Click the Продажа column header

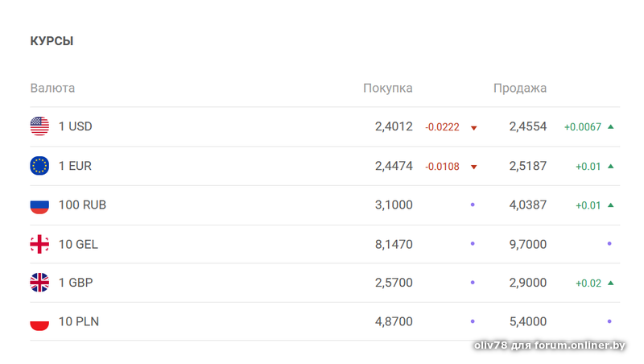[519, 88]
